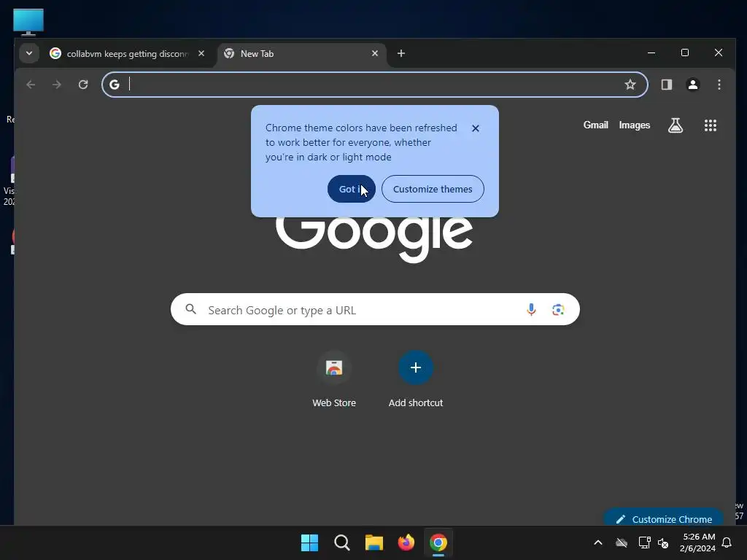Dismiss the theme colors popup with X
This screenshot has height=560, width=747.
point(476,128)
